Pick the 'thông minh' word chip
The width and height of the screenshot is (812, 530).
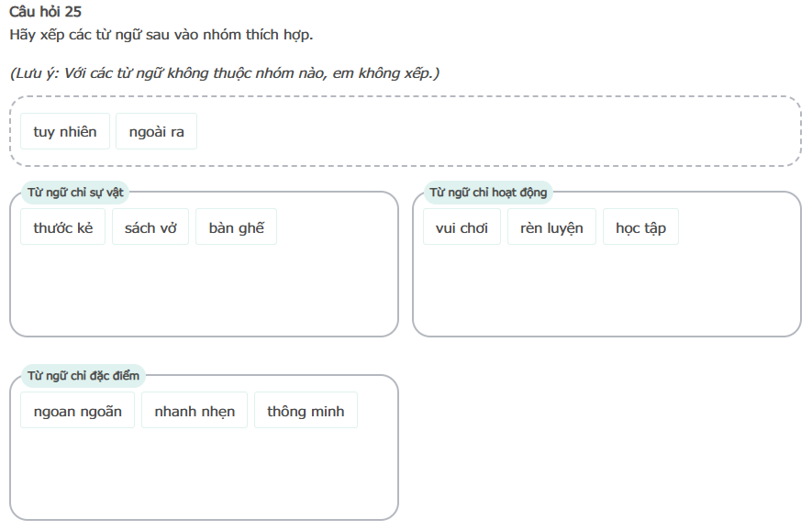[306, 411]
